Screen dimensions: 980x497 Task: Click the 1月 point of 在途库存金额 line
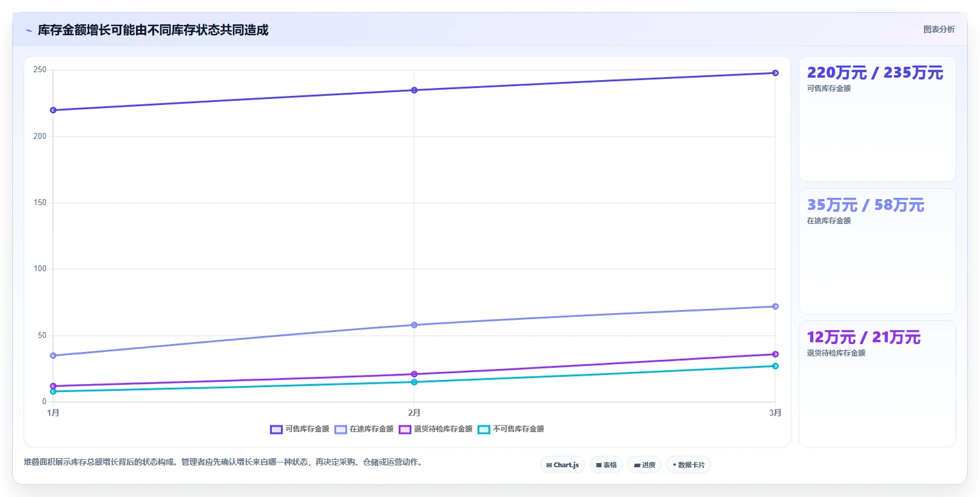pos(53,356)
